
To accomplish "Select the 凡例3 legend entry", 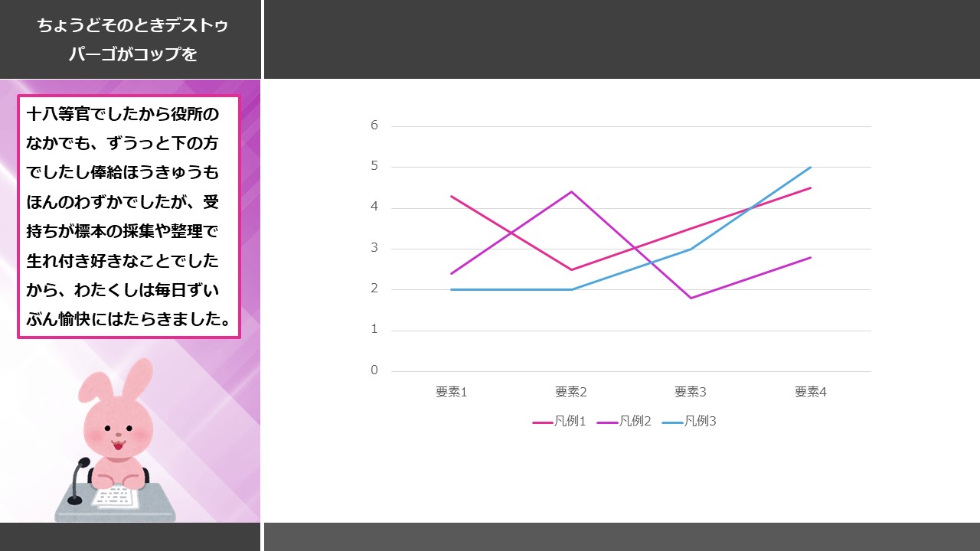I will tap(689, 422).
